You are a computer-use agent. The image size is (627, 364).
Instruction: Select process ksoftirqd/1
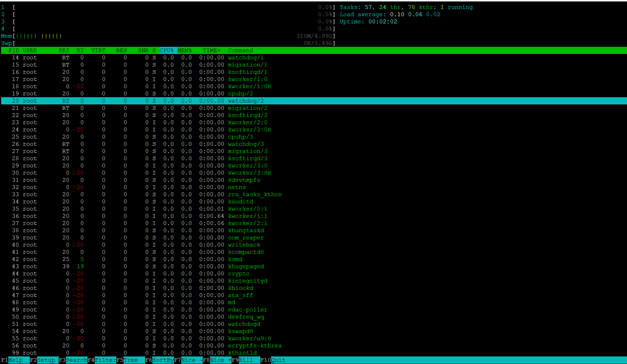coord(314,72)
